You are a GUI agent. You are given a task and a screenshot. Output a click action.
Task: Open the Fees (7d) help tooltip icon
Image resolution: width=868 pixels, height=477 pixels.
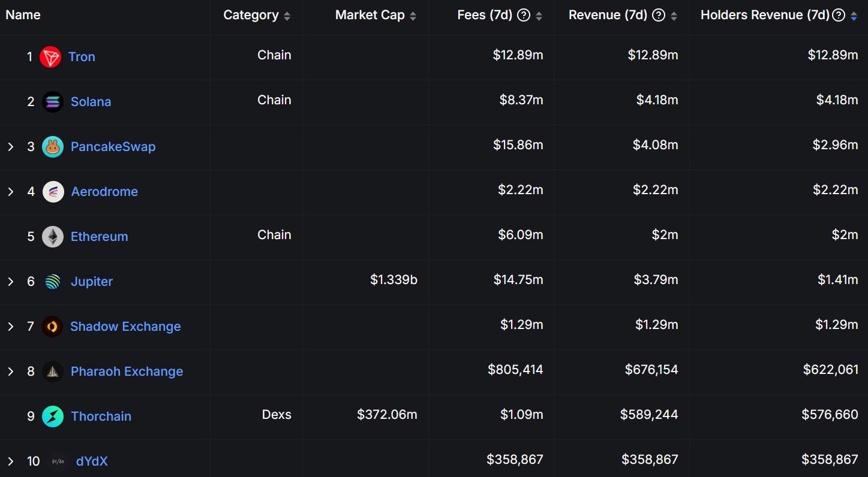tap(524, 16)
